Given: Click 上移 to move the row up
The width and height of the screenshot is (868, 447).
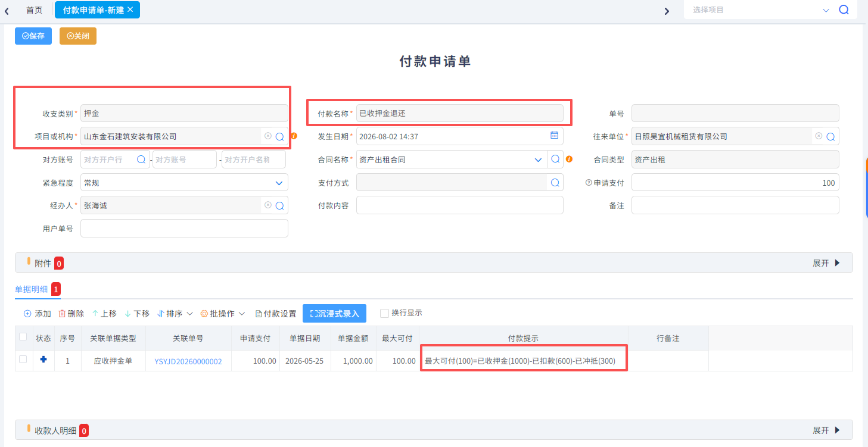Looking at the screenshot, I should tap(104, 314).
